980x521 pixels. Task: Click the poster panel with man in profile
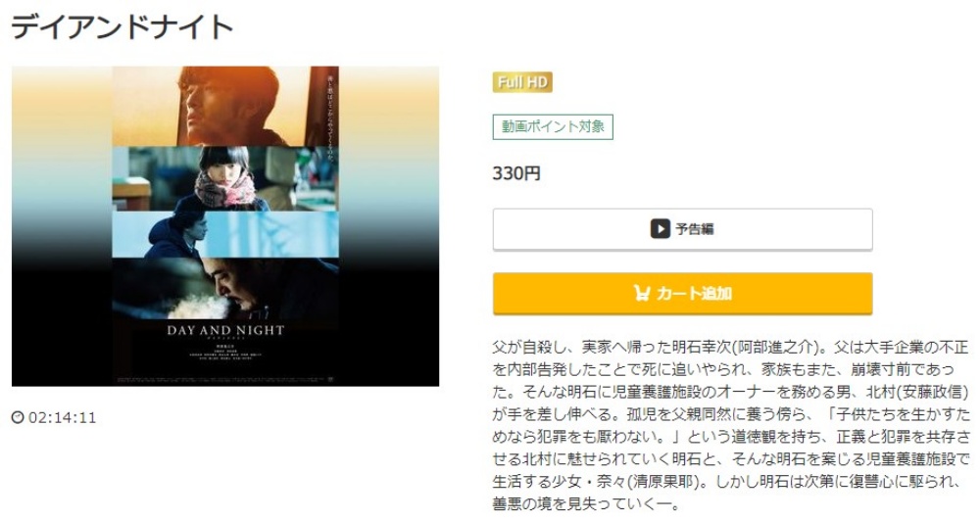pos(225,235)
